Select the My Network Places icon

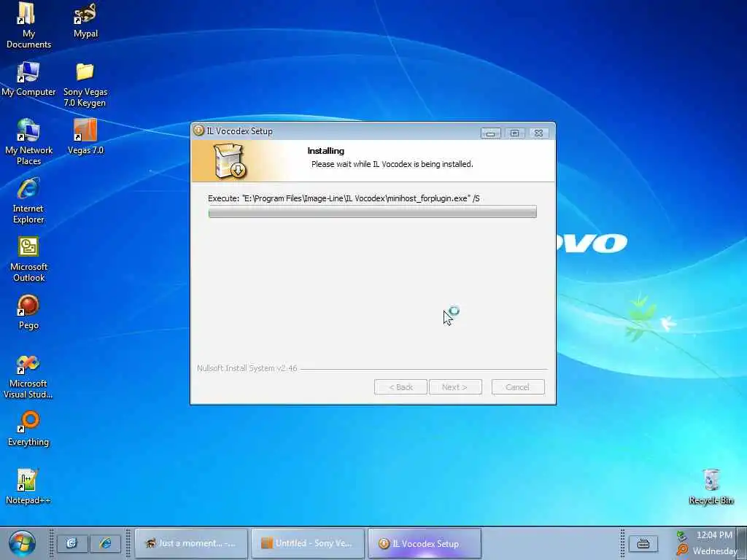tap(28, 141)
